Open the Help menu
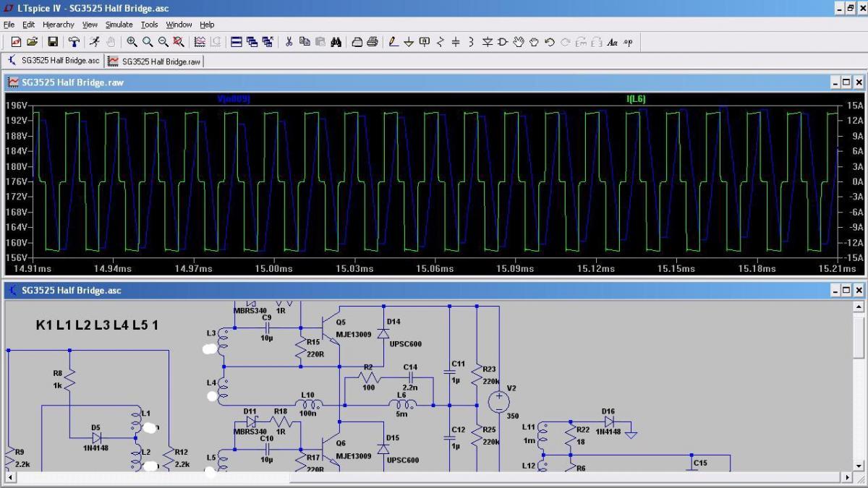 (x=207, y=25)
